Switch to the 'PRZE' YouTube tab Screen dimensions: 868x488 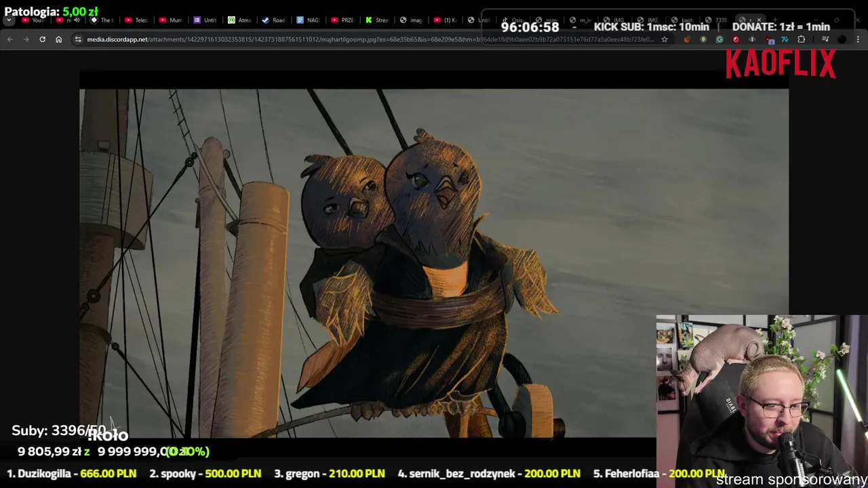click(344, 20)
